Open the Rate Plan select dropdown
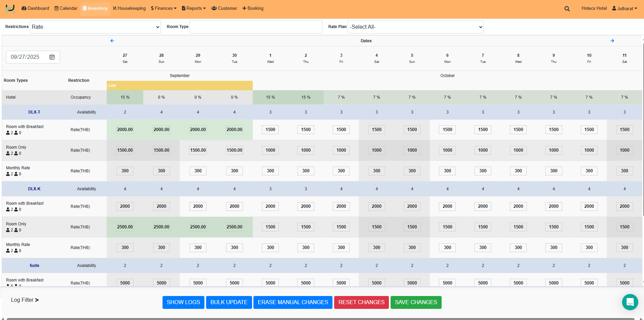Image resolution: width=644 pixels, height=320 pixels. [x=416, y=27]
